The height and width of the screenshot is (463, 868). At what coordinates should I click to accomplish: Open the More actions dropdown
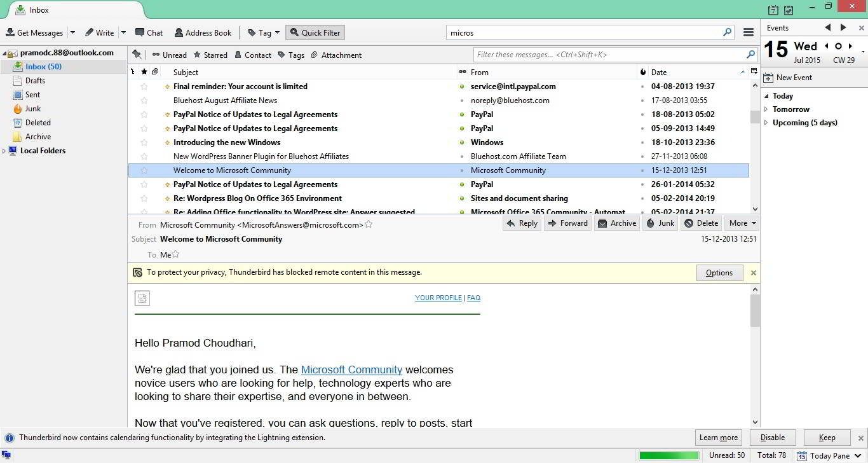[x=743, y=223]
